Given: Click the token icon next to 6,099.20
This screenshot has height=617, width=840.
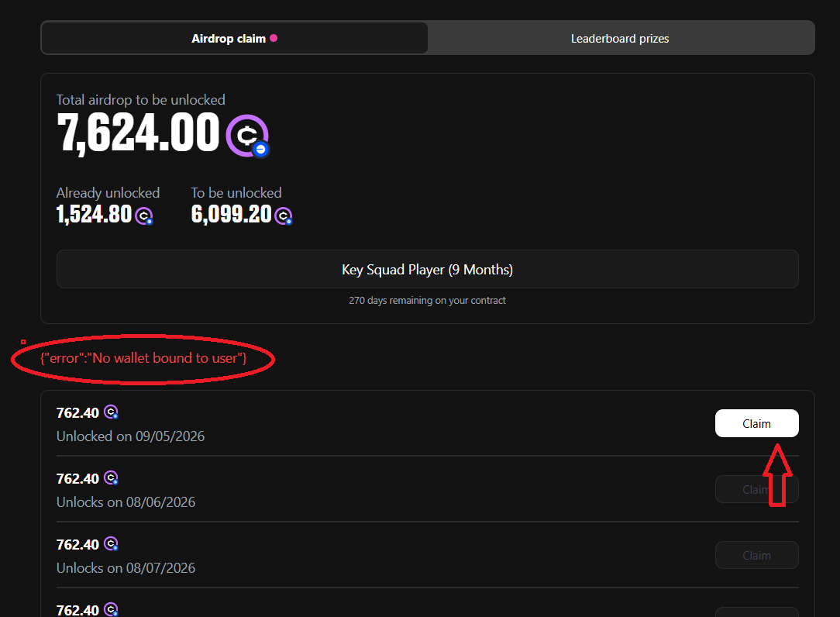Looking at the screenshot, I should click(x=284, y=216).
